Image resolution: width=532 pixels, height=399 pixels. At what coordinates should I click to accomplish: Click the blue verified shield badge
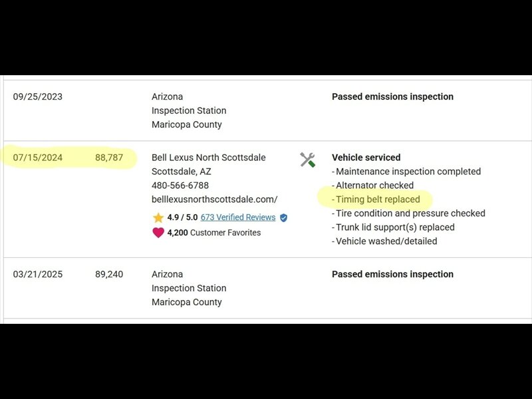284,217
